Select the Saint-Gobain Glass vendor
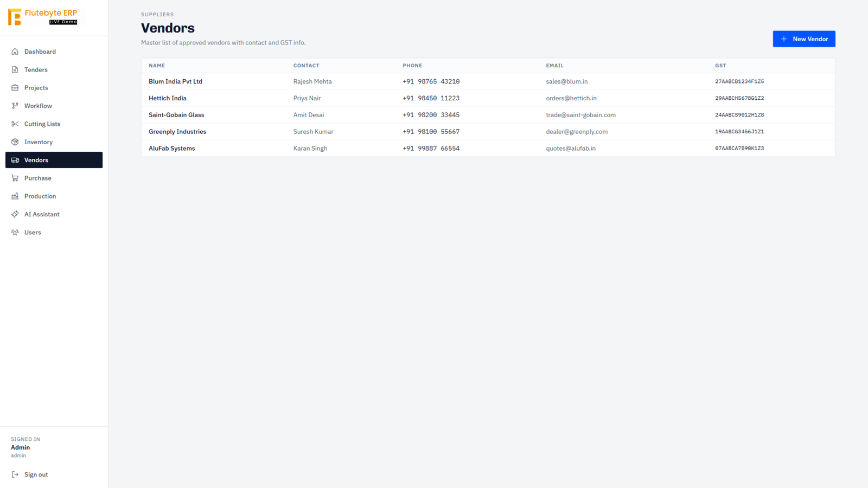Screen dimensions: 868x488 pyautogui.click(x=176, y=115)
